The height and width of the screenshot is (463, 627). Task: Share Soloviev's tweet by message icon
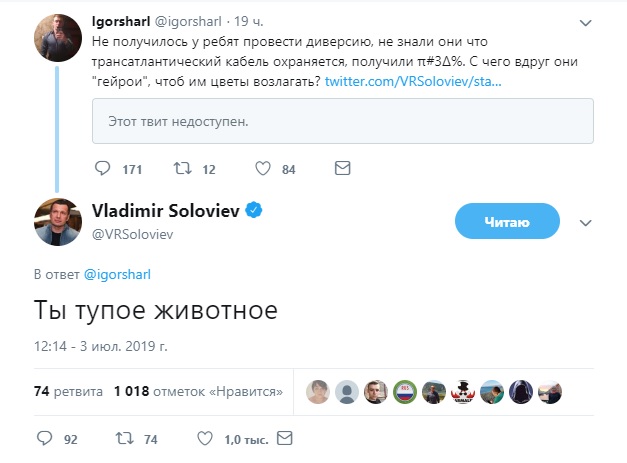(x=284, y=438)
